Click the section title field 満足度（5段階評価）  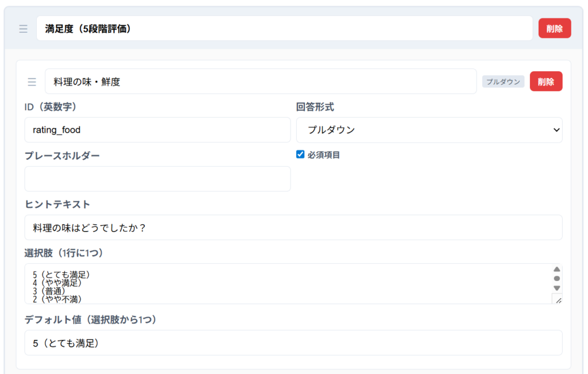[x=284, y=29]
